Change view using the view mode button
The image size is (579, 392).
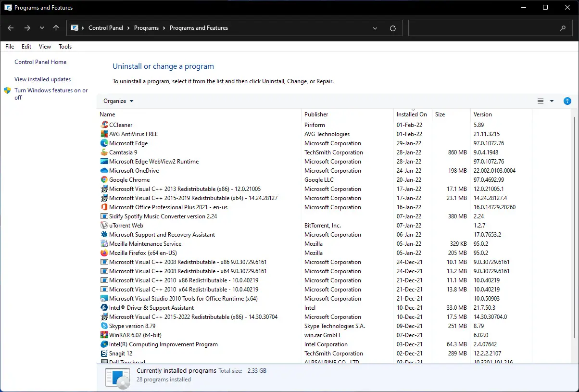click(x=541, y=101)
